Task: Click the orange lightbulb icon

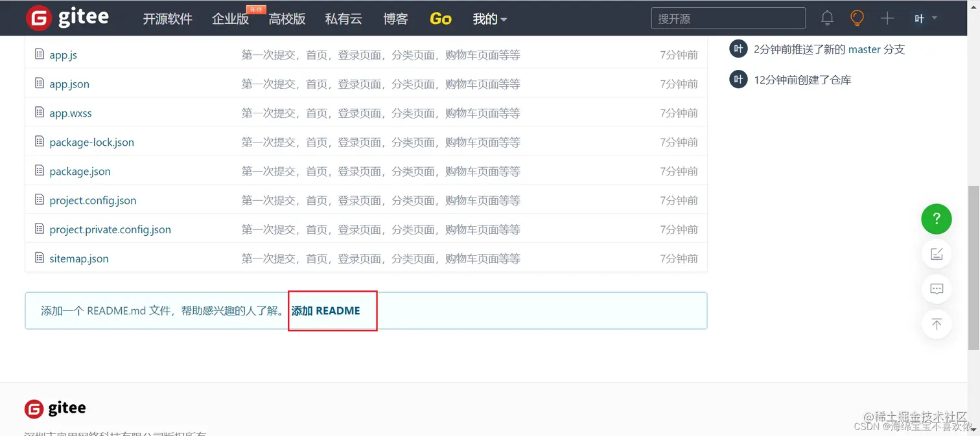Action: (857, 18)
